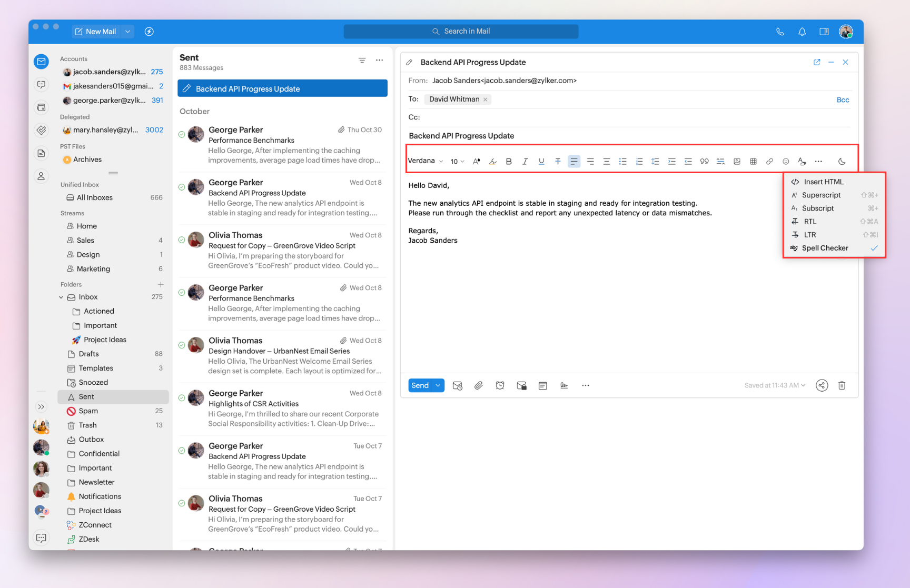Open the highlight color picker
Image resolution: width=910 pixels, height=588 pixels.
(493, 162)
